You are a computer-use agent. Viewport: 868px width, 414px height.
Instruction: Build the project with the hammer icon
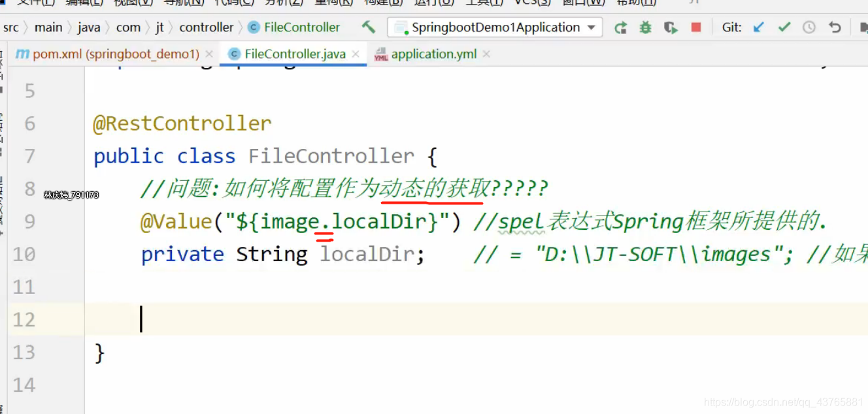click(x=369, y=27)
